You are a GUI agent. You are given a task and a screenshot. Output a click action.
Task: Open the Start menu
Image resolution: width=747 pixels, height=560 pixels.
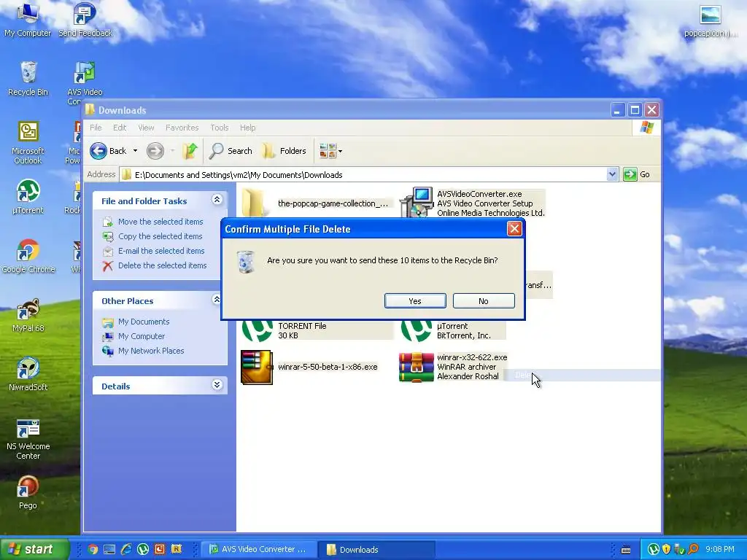point(34,550)
